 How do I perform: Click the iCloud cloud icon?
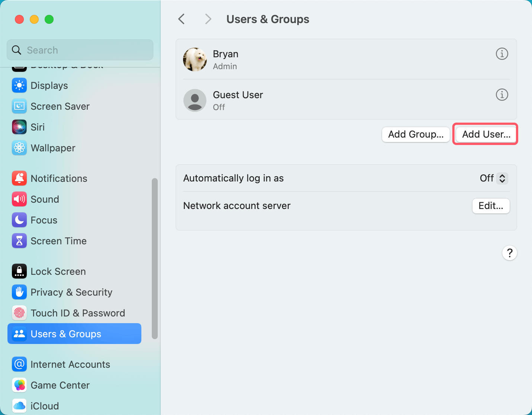click(19, 405)
